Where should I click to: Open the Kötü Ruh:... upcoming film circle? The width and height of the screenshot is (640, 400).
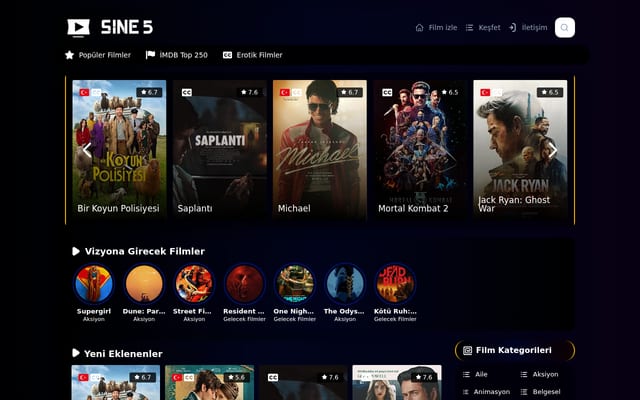coord(395,284)
